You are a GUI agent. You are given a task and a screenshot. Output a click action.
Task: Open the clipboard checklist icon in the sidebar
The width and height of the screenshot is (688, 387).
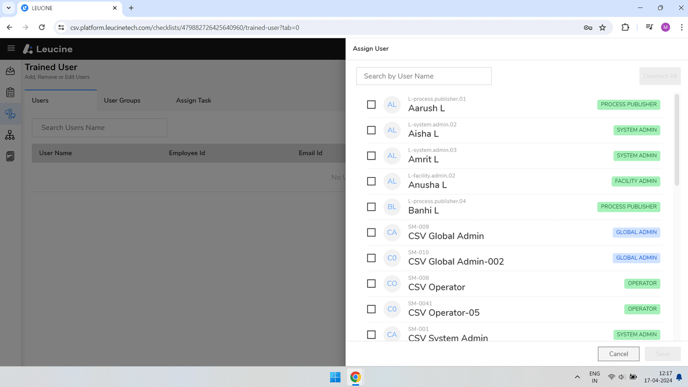tap(10, 92)
